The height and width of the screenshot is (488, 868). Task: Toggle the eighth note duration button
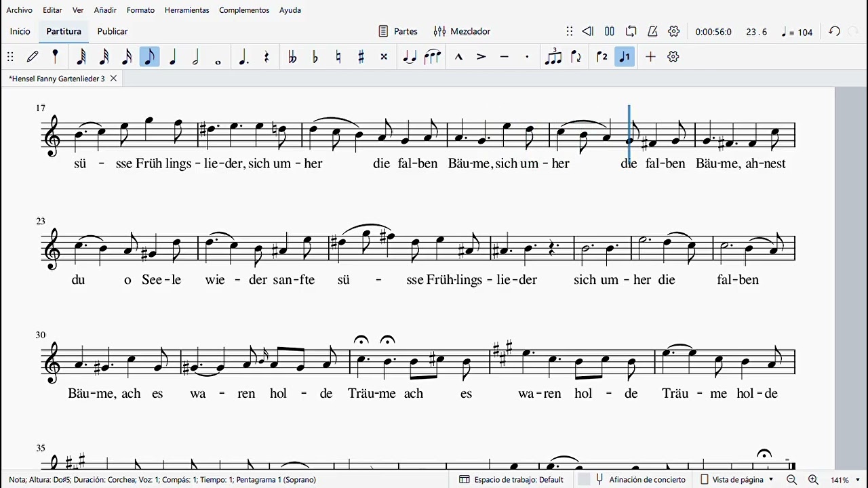click(149, 57)
